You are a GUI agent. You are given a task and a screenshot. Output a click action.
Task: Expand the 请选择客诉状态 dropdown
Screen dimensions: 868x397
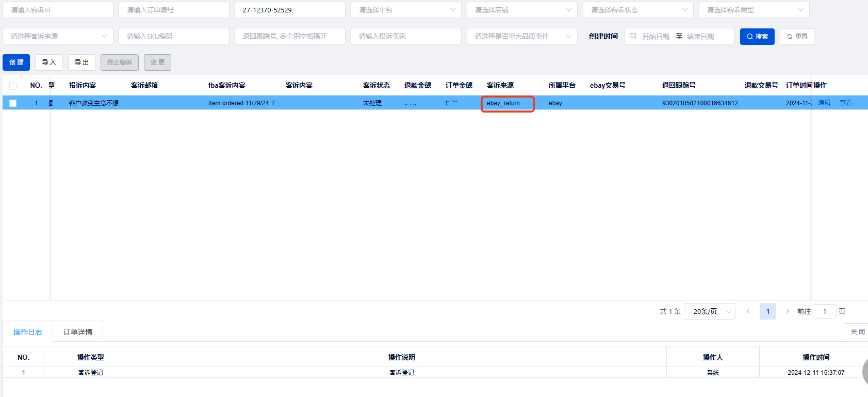point(638,10)
